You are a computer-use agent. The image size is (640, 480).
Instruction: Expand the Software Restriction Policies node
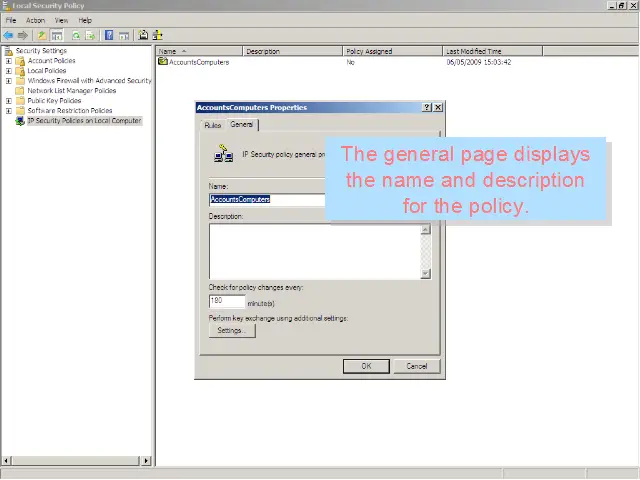9,111
